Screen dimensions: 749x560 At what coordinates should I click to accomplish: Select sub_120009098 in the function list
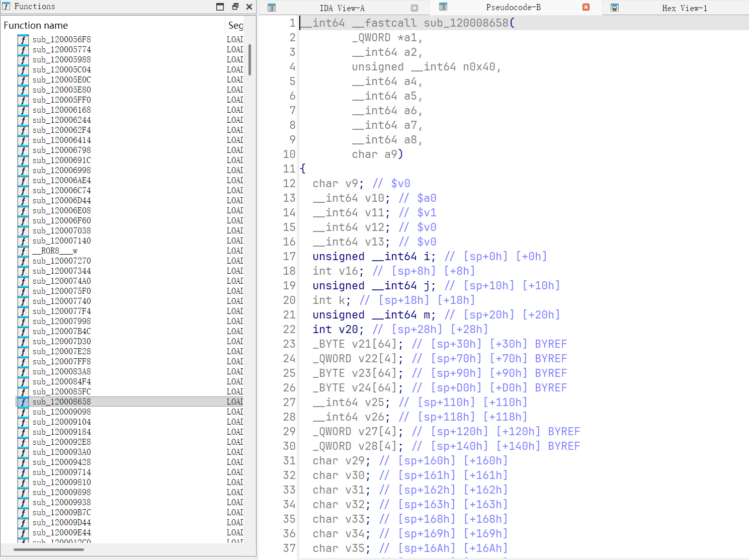click(x=61, y=412)
